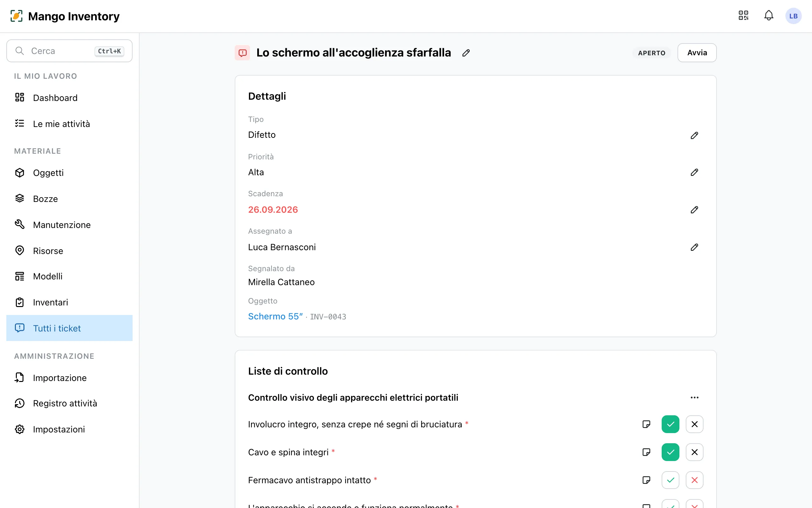The height and width of the screenshot is (508, 812).
Task: Edit the Scadenza date pencil
Action: tap(694, 210)
